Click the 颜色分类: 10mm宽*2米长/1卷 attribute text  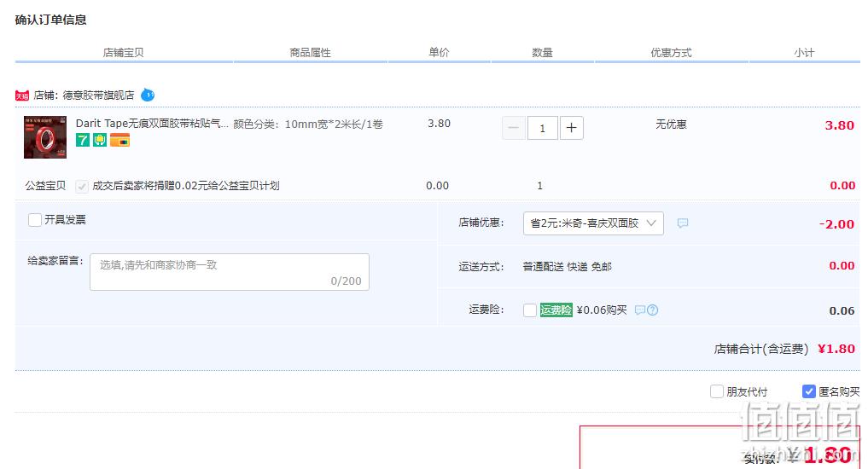coord(308,124)
